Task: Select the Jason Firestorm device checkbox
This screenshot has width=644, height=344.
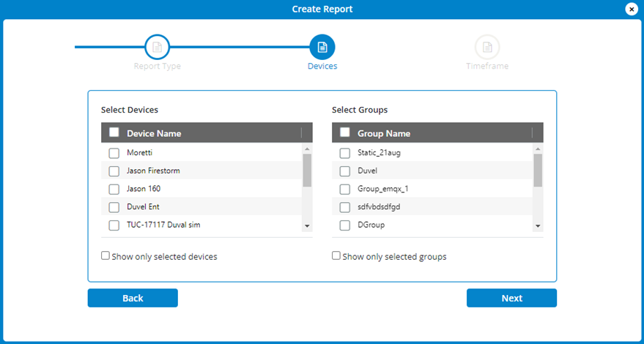Action: tap(114, 171)
